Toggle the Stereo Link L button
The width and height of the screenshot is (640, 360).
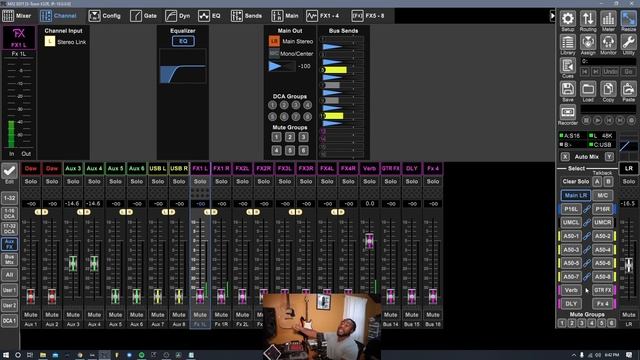coord(50,42)
